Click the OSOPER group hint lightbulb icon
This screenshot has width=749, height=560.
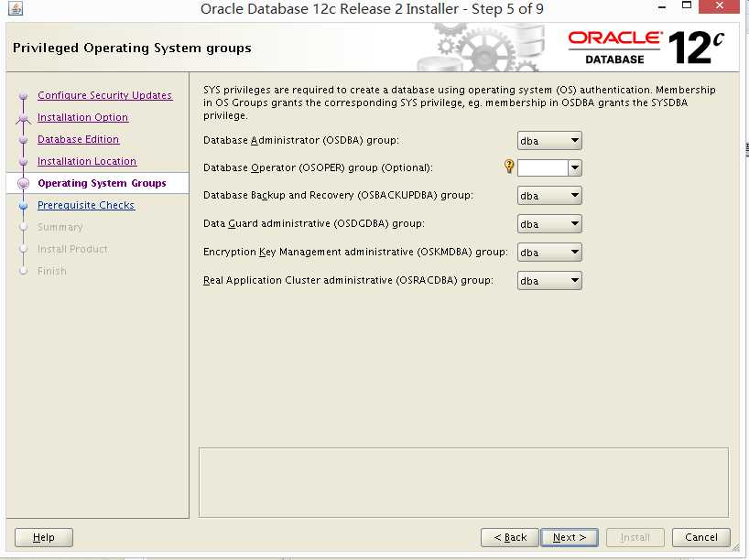coord(509,167)
